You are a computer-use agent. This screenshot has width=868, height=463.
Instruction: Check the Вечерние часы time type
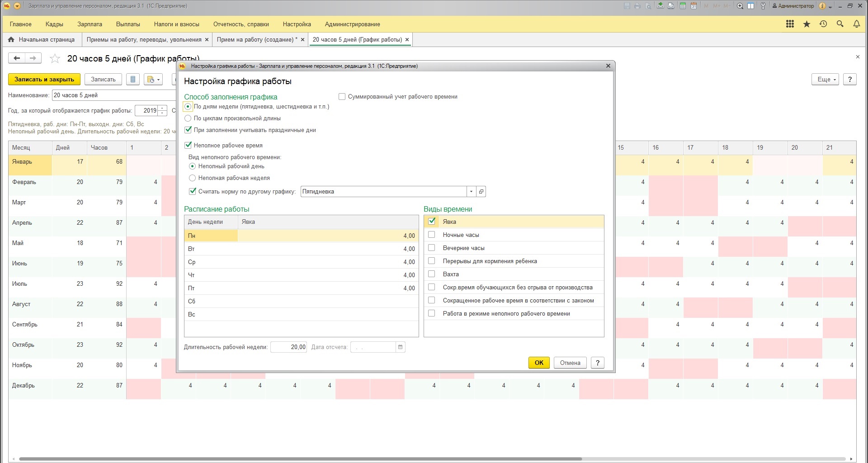432,248
